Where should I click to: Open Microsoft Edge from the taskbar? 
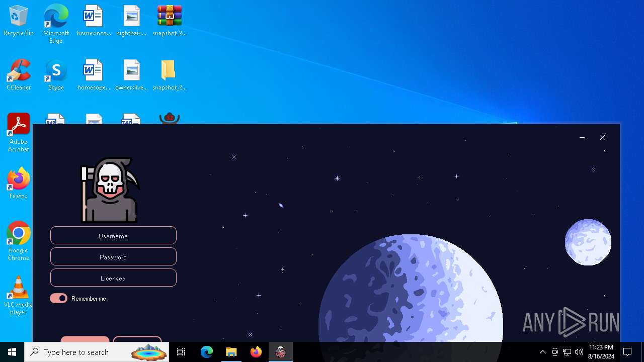point(207,352)
